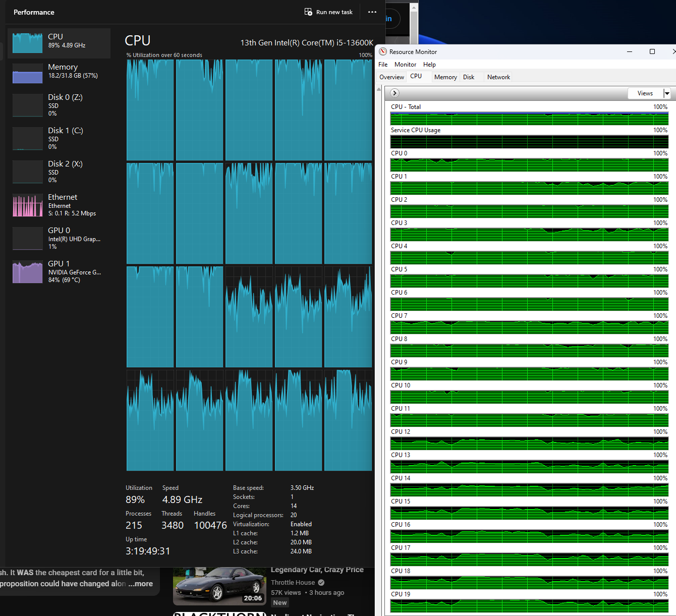Screen dimensions: 676x616
Task: Open the Ethernet throughput sidebar graph
Action: (x=27, y=206)
